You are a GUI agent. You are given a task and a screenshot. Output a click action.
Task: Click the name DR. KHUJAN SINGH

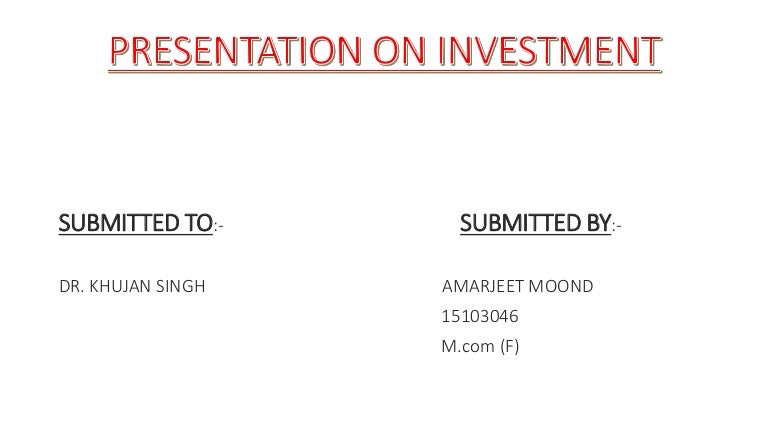pos(132,287)
